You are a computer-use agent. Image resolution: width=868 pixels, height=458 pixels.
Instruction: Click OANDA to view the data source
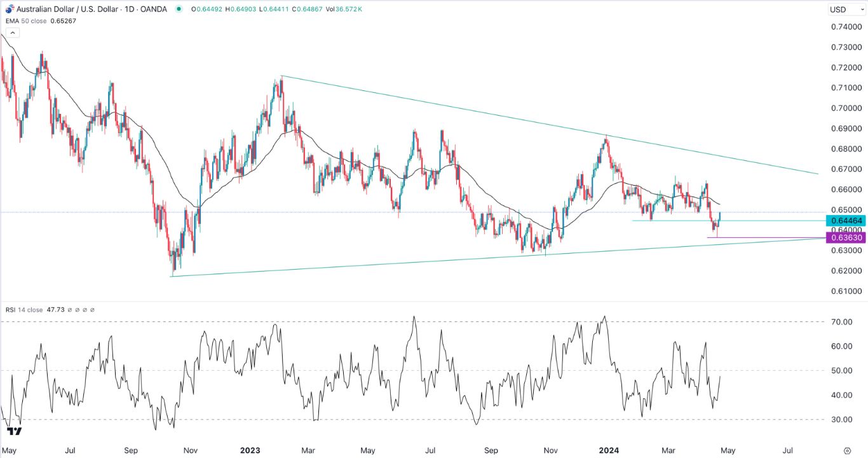(153, 10)
